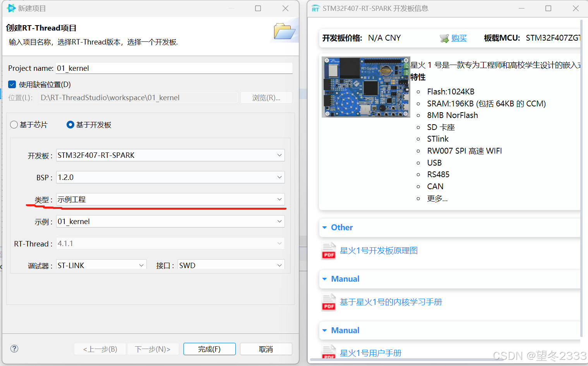Click the 浏览(R)... button
This screenshot has height=366, width=588.
[x=266, y=97]
